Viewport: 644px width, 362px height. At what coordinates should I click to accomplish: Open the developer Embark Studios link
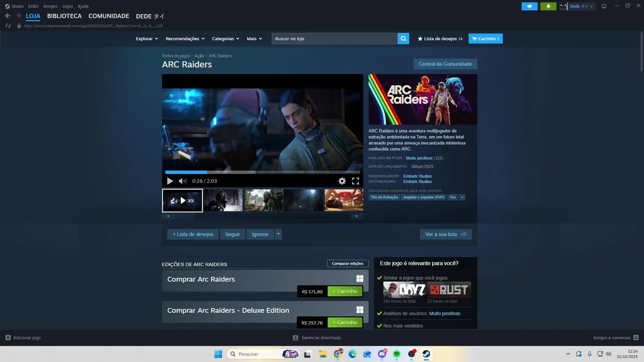(418, 176)
